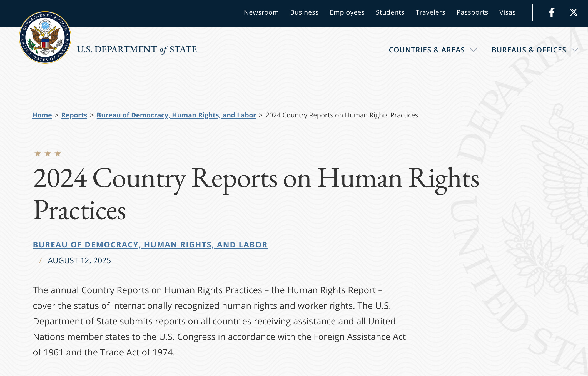Click the U.S. Department of State wordmark
588x376 pixels.
coord(137,50)
